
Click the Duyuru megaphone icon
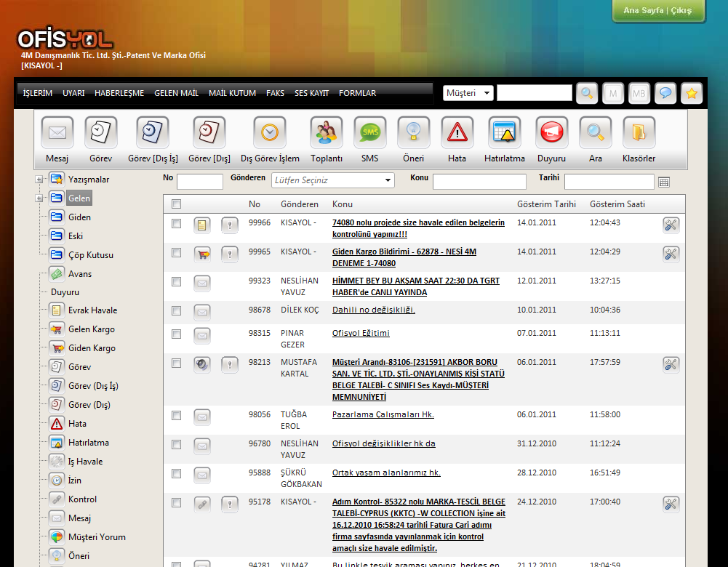551,133
